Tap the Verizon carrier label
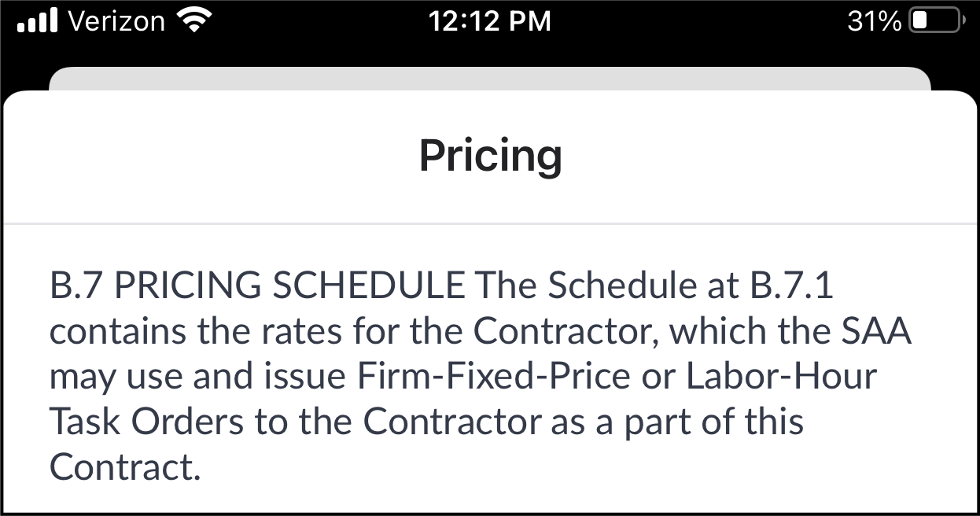The height and width of the screenshot is (516, 980). click(116, 21)
